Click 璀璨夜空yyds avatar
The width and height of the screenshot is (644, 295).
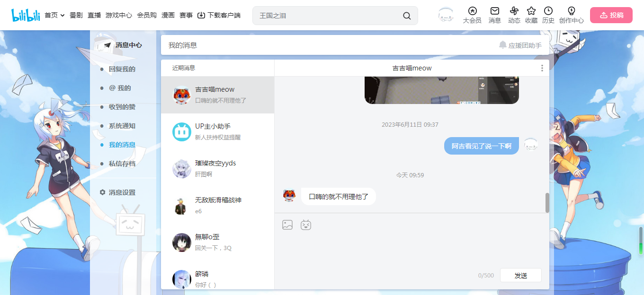point(182,169)
